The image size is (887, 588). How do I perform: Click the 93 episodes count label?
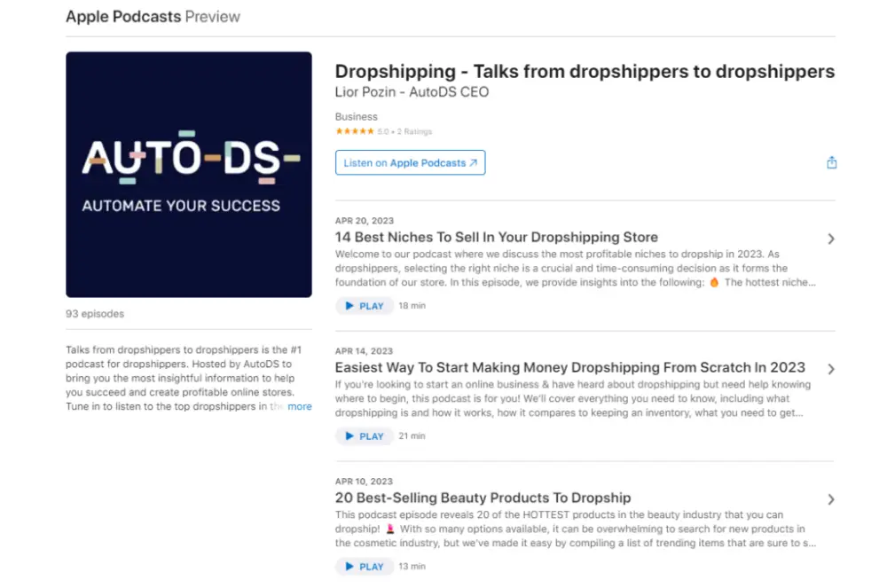pyautogui.click(x=95, y=314)
